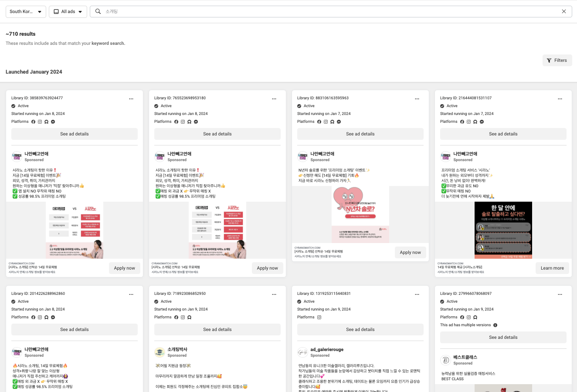This screenshot has width=577, height=392.
Task: Click the magnifier icon in search bar
Action: [98, 12]
